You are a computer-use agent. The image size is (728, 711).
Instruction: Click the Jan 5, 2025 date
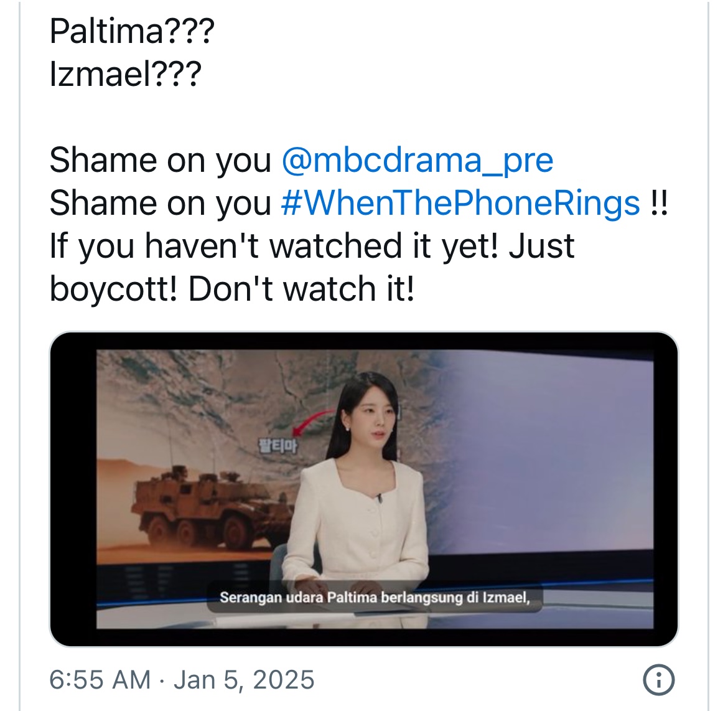(x=244, y=680)
